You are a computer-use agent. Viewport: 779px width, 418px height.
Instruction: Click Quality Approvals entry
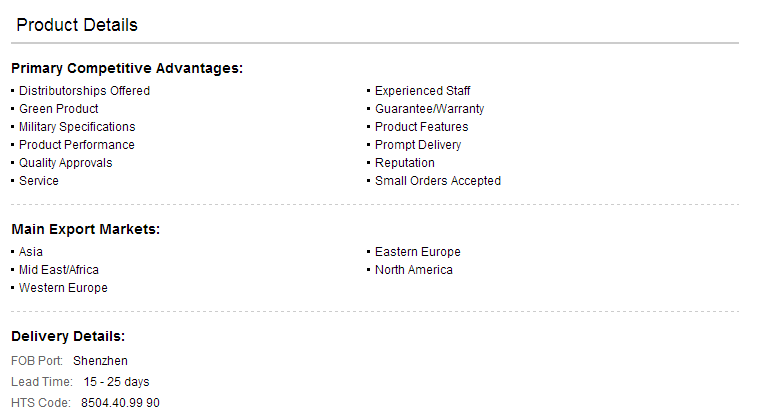click(x=66, y=163)
